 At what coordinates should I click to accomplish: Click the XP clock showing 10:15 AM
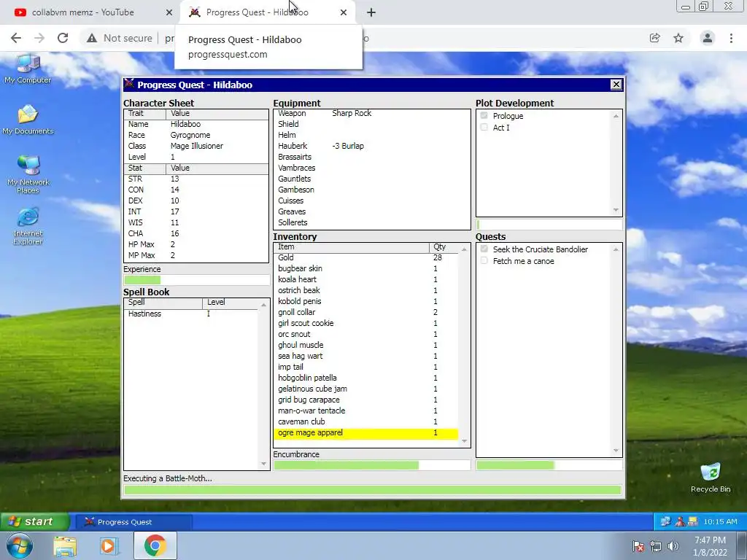tap(720, 522)
